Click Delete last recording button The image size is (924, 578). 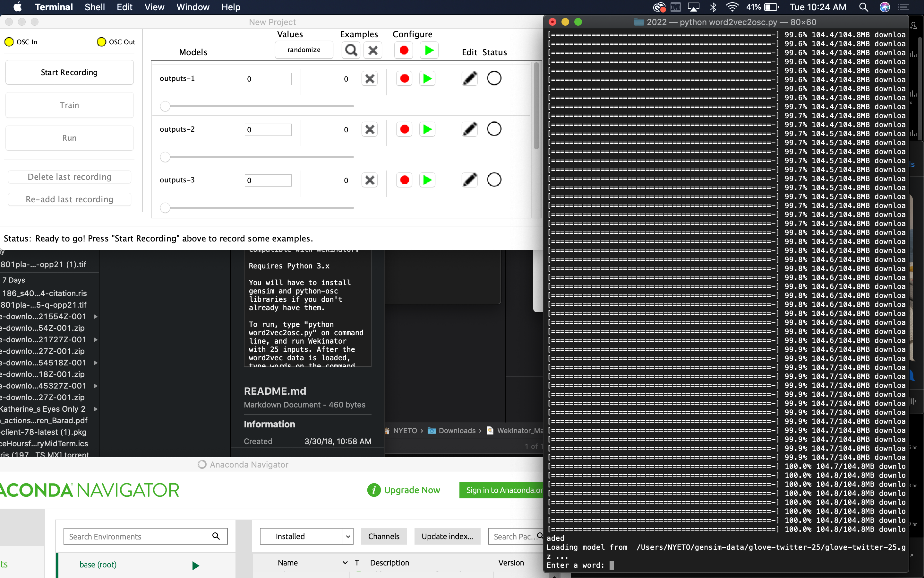pyautogui.click(x=70, y=177)
